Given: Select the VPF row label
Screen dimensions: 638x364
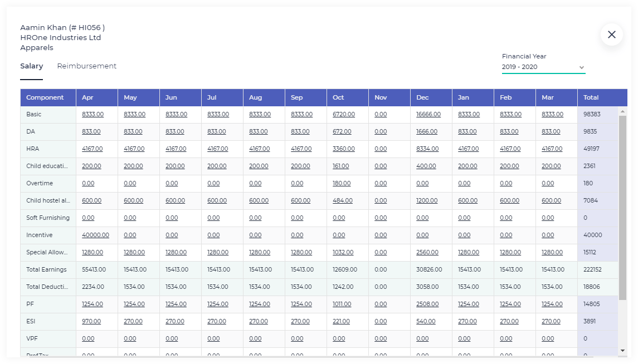Looking at the screenshot, I should coord(32,338).
